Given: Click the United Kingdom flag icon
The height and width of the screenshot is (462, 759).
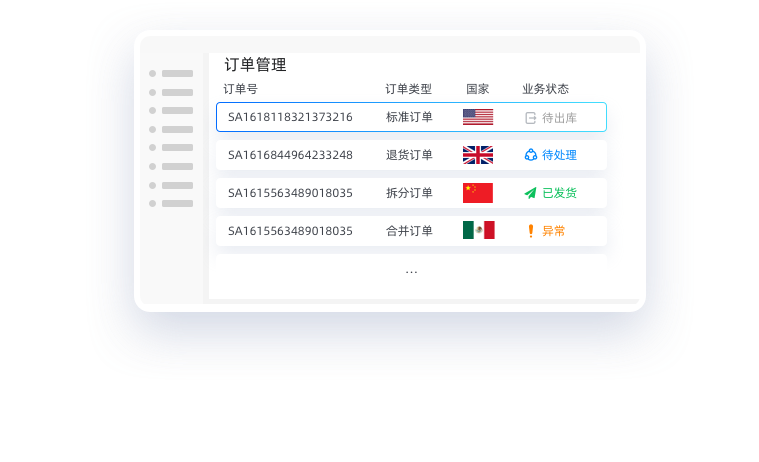Looking at the screenshot, I should (478, 155).
